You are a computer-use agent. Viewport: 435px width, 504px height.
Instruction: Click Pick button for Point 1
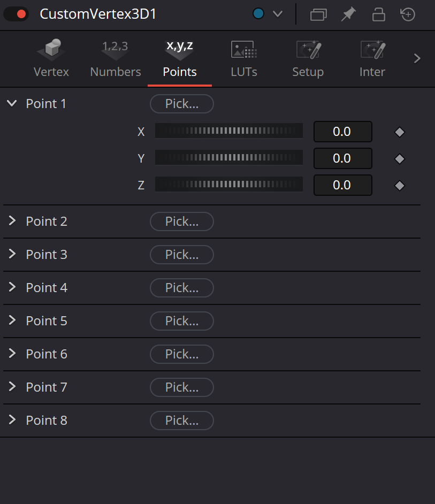pyautogui.click(x=182, y=104)
